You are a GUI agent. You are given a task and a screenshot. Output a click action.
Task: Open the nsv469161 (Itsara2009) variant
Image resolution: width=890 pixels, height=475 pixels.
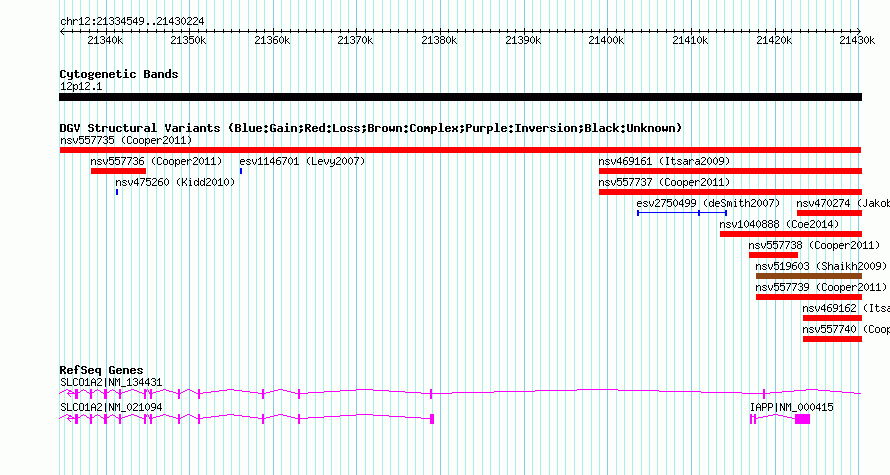tap(664, 161)
